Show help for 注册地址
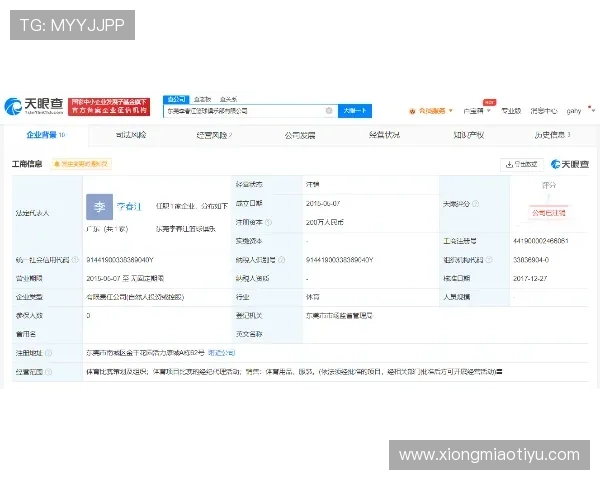Screen dimensions: 600x480 point(49,353)
